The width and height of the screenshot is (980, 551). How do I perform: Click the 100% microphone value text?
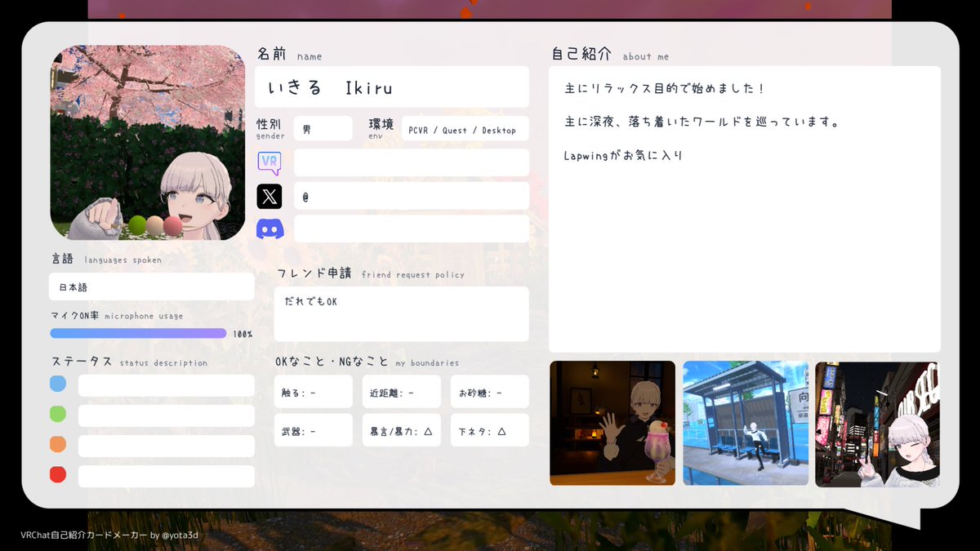coord(243,334)
